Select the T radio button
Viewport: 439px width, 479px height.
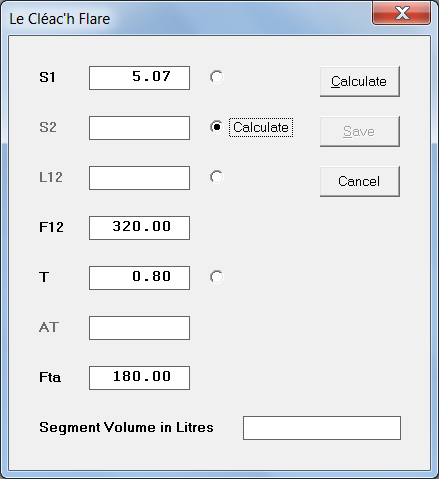click(x=217, y=277)
